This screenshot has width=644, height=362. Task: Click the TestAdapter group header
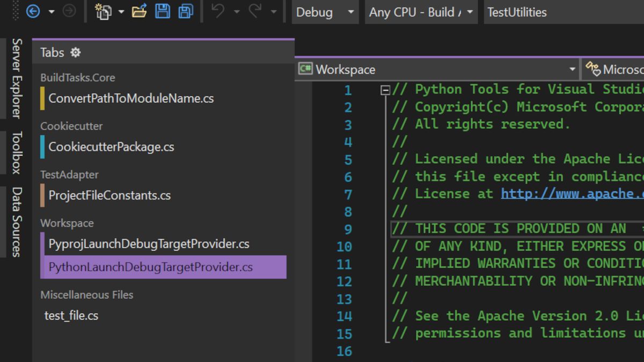pos(69,174)
